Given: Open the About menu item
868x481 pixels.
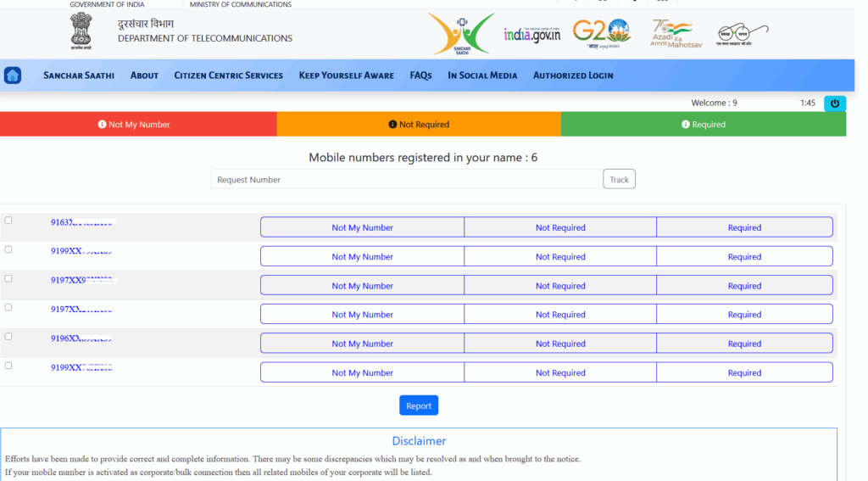Looking at the screenshot, I should click(x=144, y=76).
